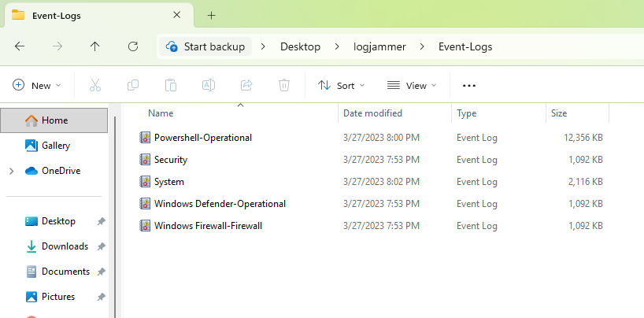Screen dimensions: 644x318
Task: Sort by Date modified column header
Action: pos(372,113)
